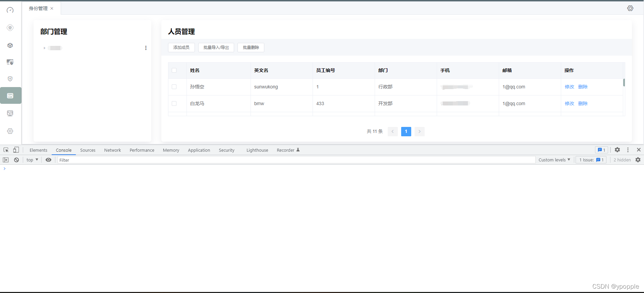Screen dimensions: 644x293
Task: Focus the console Filter input field
Action: 297,160
